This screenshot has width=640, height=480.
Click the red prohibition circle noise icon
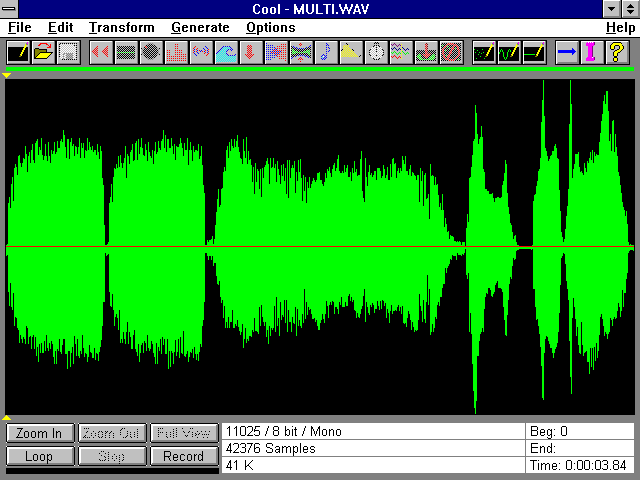click(451, 52)
